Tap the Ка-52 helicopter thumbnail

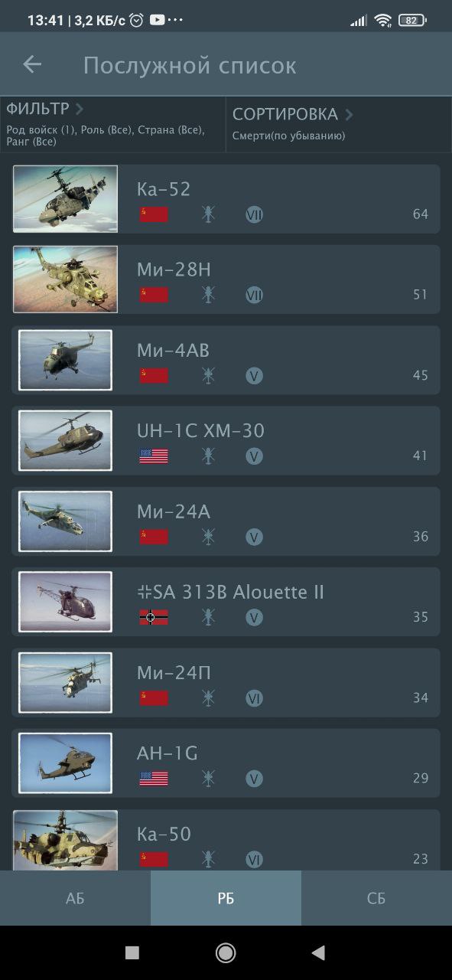click(65, 199)
